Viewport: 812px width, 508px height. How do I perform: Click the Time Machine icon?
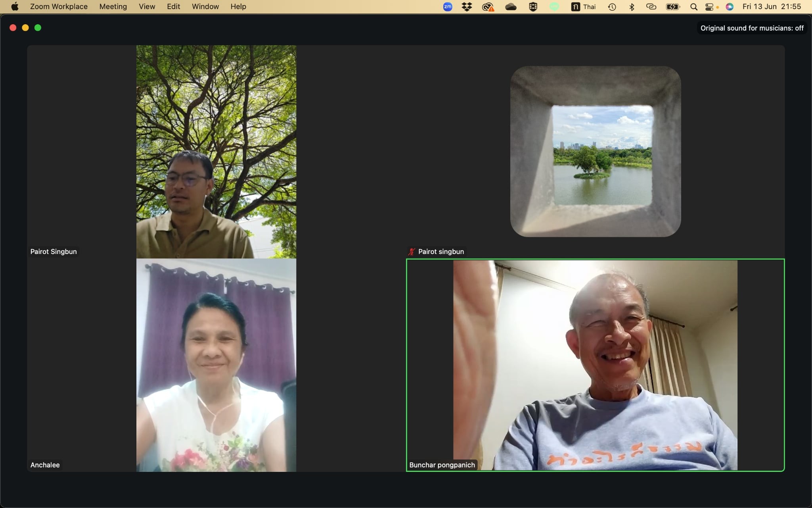[612, 7]
